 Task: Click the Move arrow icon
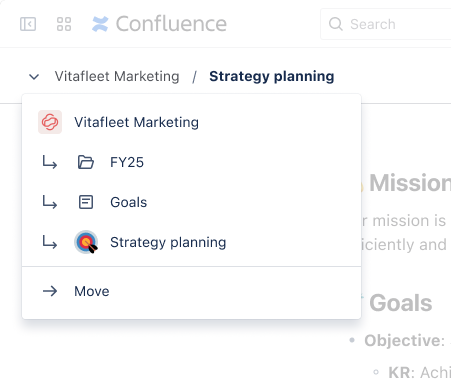pyautogui.click(x=50, y=291)
